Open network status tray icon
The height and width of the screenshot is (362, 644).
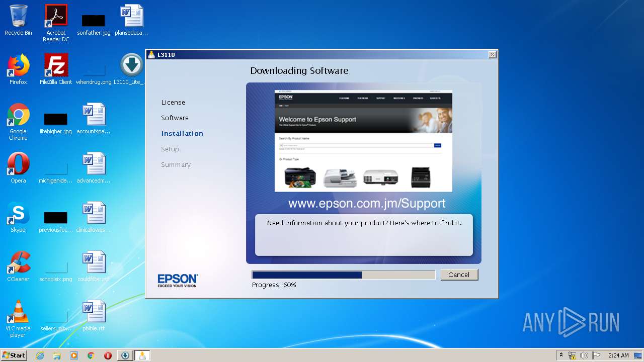tap(572, 355)
